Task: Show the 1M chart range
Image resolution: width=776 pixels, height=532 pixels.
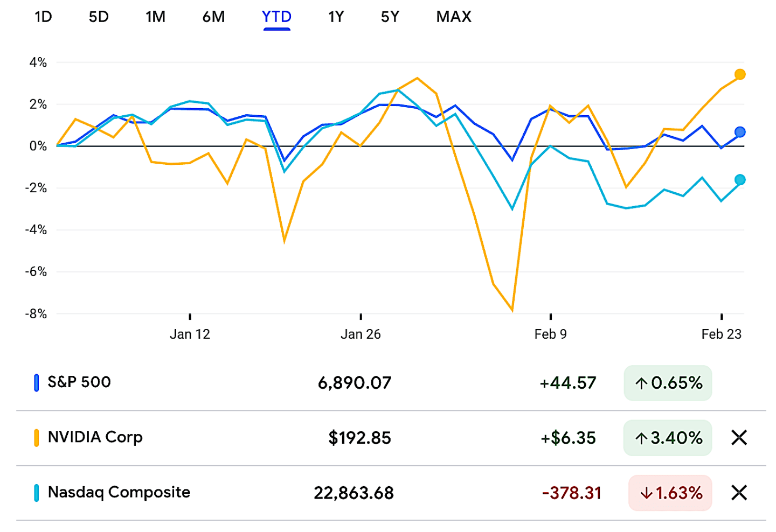Action: pos(155,17)
